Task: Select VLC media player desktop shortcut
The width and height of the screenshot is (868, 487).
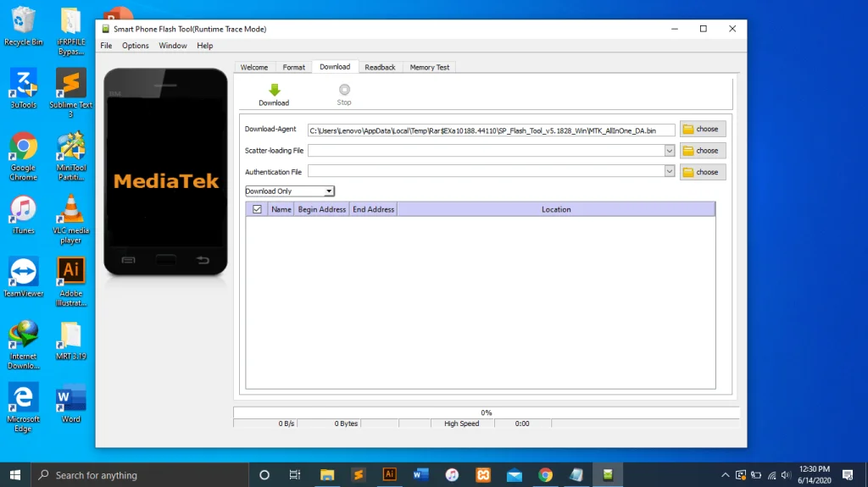Action: point(71,219)
